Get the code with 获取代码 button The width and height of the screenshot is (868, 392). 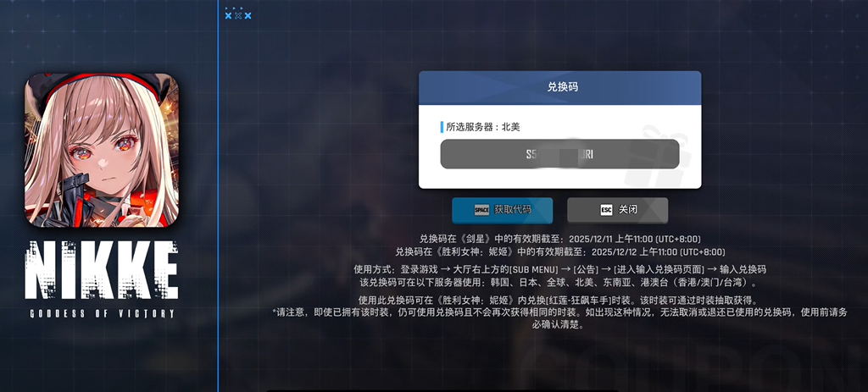pos(502,210)
